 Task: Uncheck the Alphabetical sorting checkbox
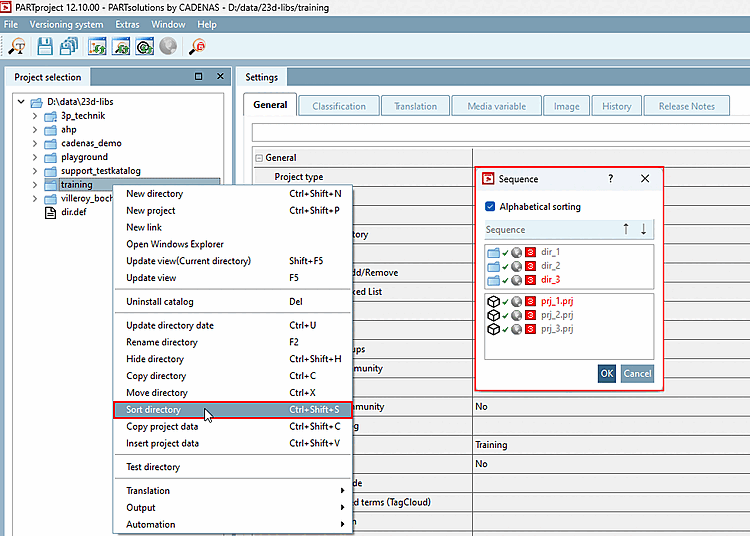point(490,207)
